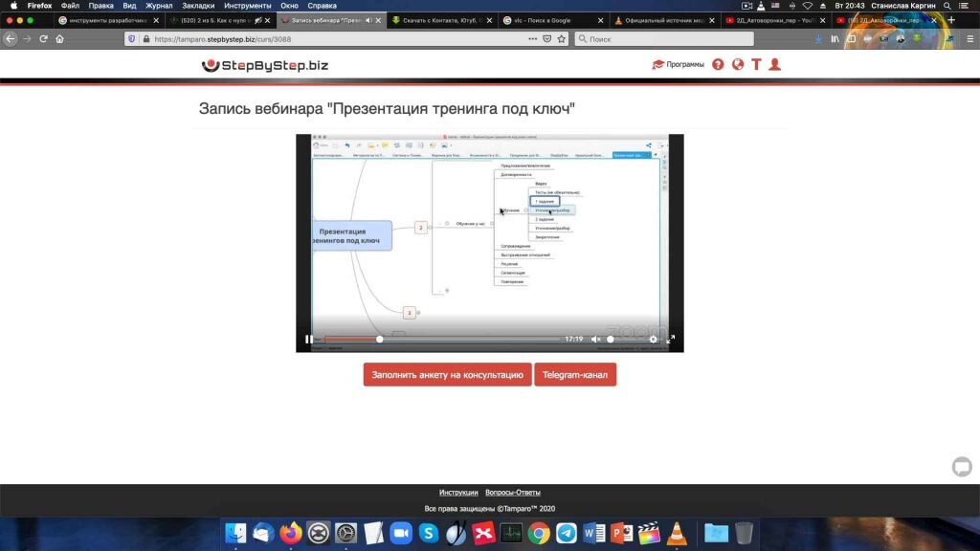Viewport: 980px width, 551px height.
Task: Click the red question mark help icon
Action: pos(718,64)
